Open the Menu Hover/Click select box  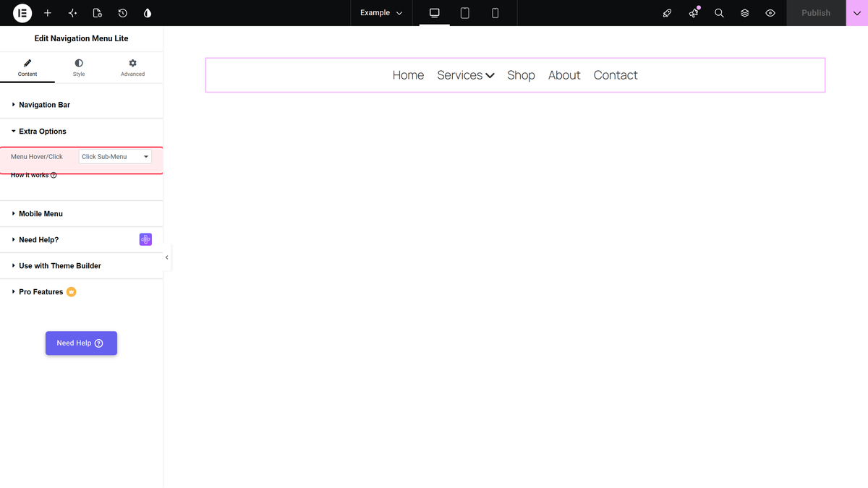point(115,157)
